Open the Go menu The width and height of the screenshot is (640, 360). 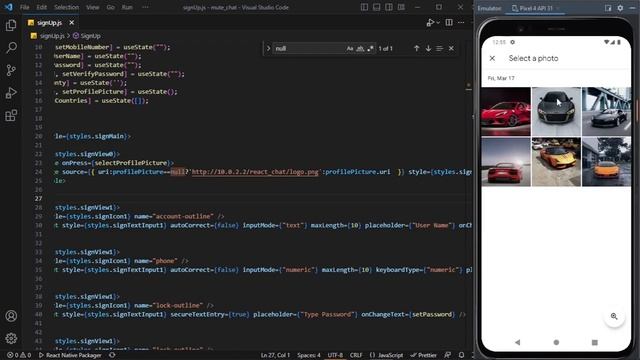110,7
